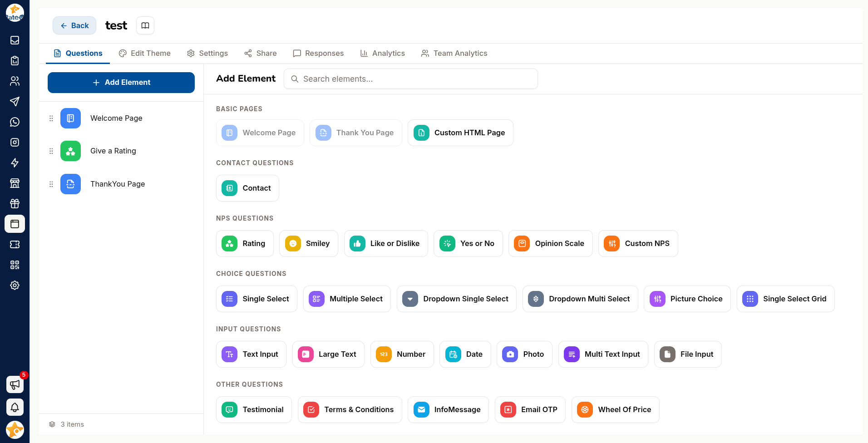The image size is (868, 443).
Task: Add a Multi Text Input element
Action: click(603, 354)
